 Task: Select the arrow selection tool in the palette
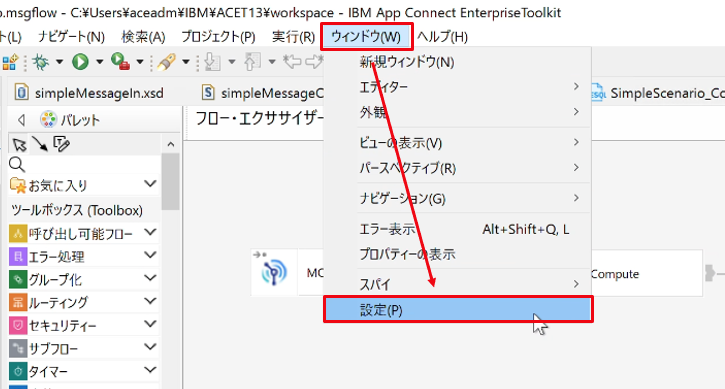click(19, 144)
